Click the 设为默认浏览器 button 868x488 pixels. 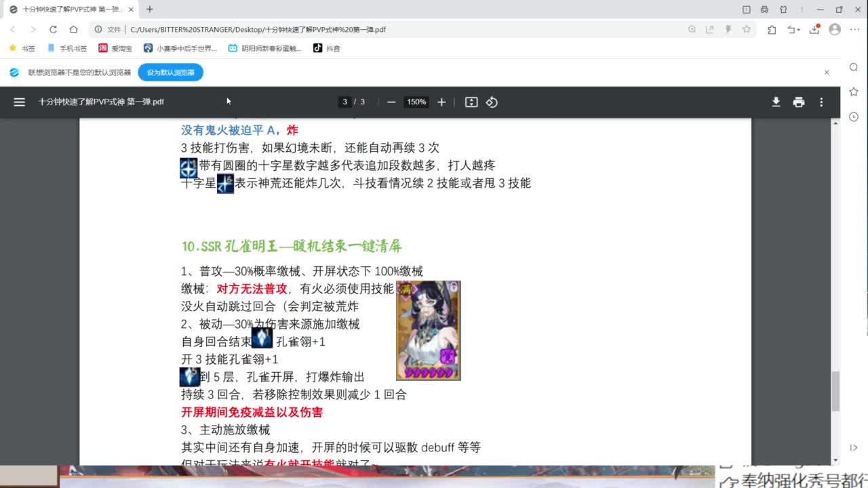(170, 72)
